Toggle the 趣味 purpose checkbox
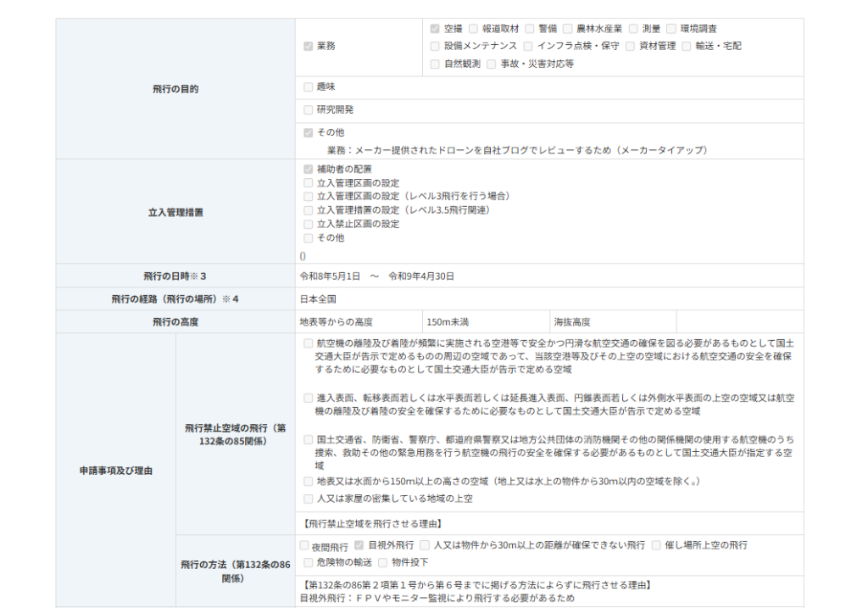Image resolution: width=868 pixels, height=608 pixels. 309,86
